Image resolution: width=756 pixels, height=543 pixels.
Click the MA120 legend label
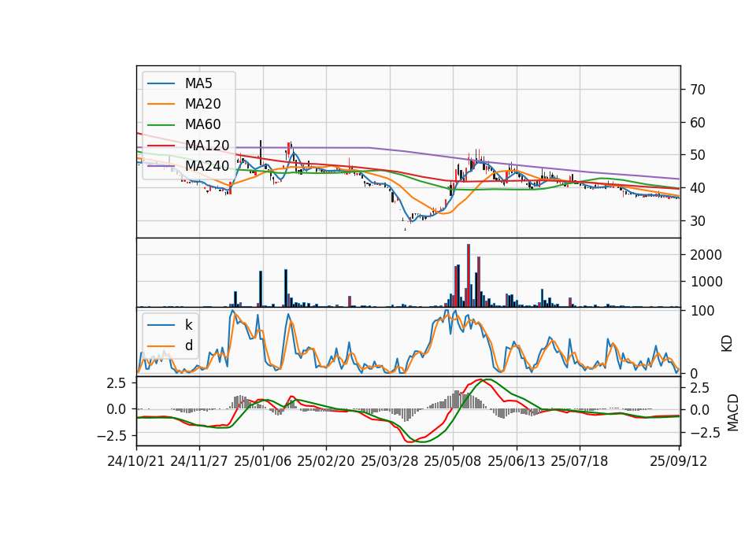pyautogui.click(x=207, y=146)
